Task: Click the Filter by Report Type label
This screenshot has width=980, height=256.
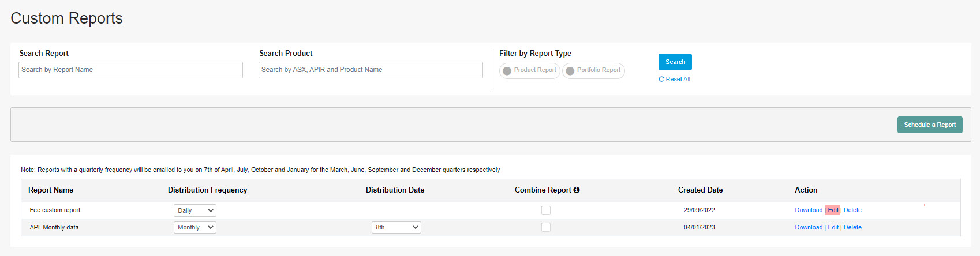Action: click(x=535, y=53)
